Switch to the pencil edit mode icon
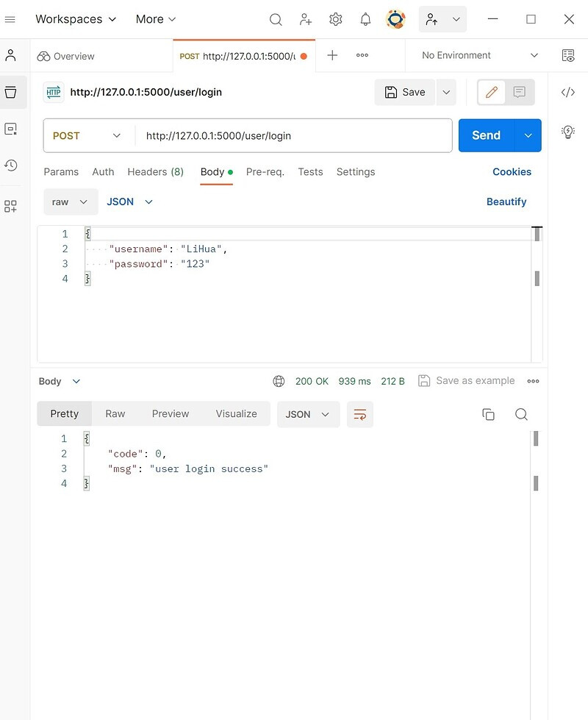Viewport: 588px width, 720px height. (492, 92)
